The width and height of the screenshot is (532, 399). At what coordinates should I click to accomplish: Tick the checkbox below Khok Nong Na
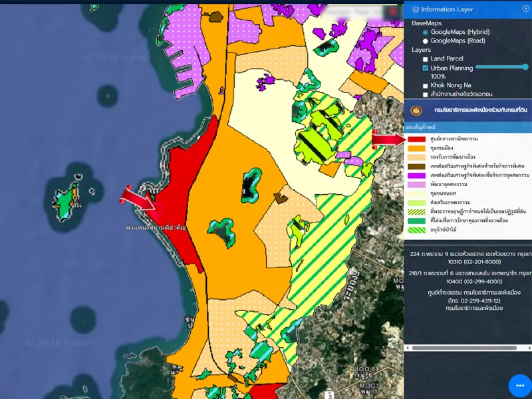(426, 95)
